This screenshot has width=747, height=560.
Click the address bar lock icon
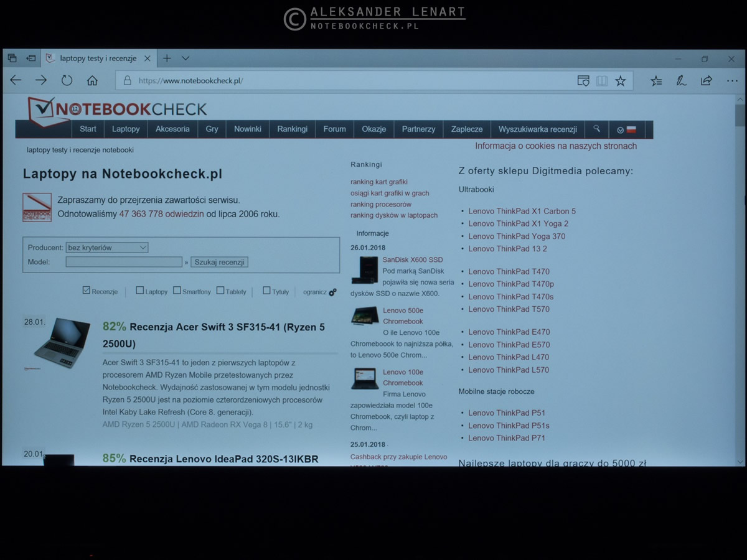pos(127,80)
